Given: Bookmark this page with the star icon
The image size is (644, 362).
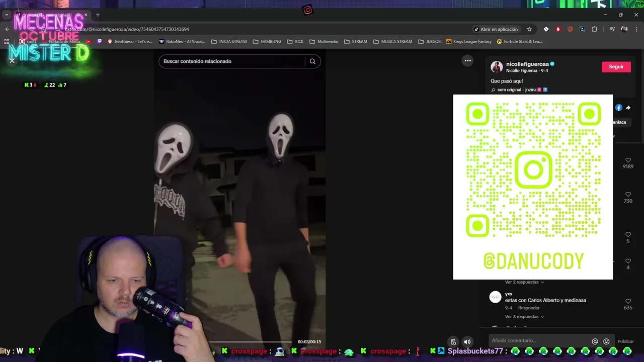Looking at the screenshot, I should point(529,29).
